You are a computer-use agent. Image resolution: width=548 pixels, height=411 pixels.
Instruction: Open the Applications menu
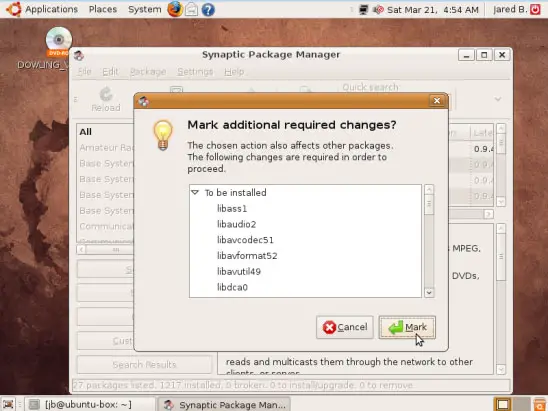[x=51, y=9]
